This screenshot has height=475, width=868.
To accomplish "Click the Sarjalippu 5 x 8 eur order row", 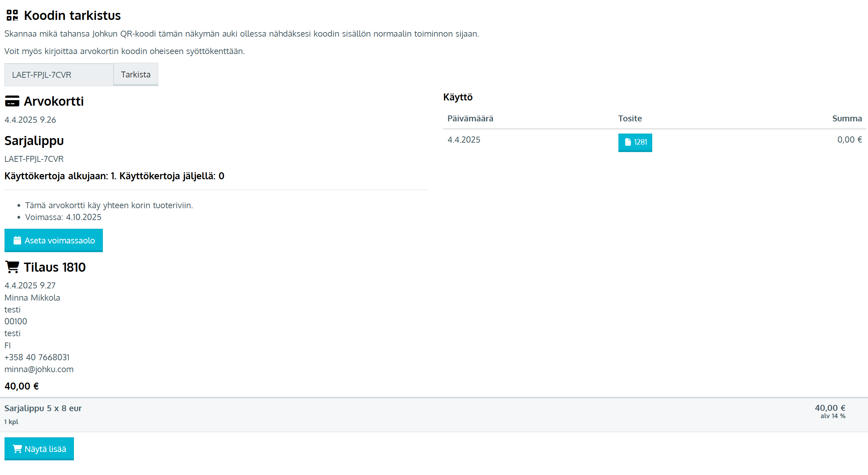I will pyautogui.click(x=43, y=408).
